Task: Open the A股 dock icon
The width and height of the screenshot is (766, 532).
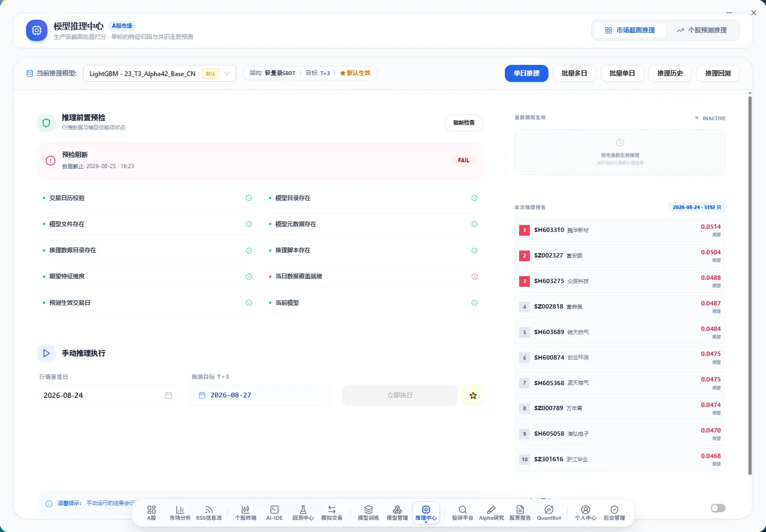Action: 152,513
